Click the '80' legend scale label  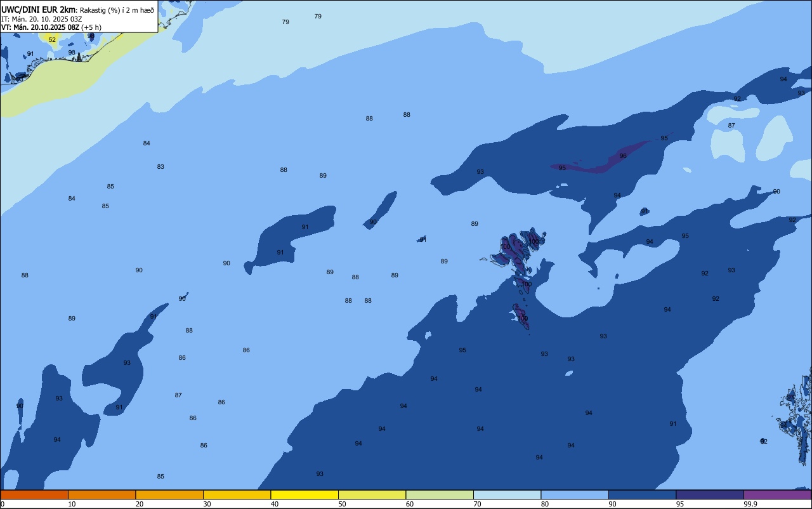click(544, 504)
